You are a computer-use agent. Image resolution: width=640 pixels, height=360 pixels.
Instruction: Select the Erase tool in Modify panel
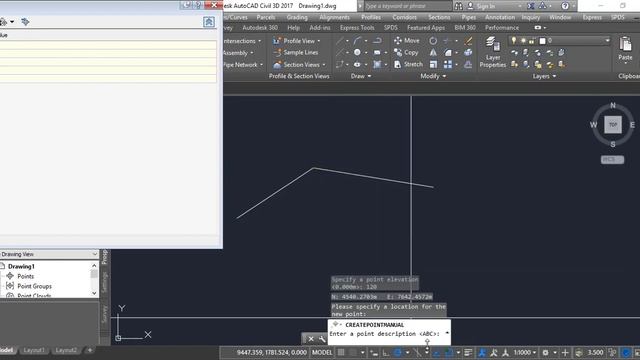coord(468,40)
